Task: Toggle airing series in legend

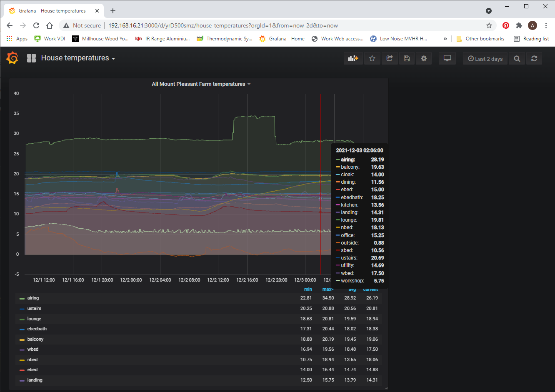Action: click(33, 298)
